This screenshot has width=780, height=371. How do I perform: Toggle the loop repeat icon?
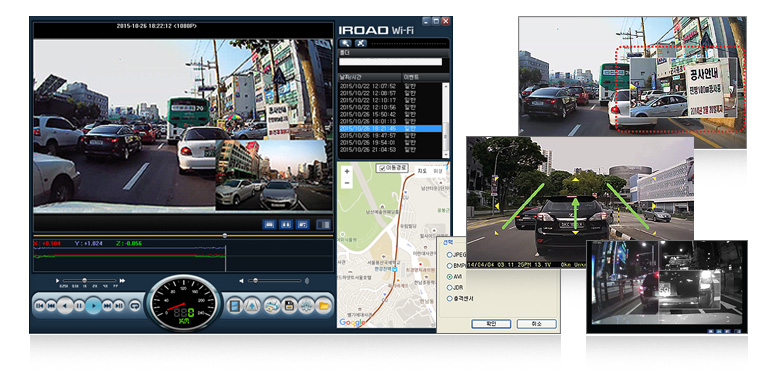pyautogui.click(x=135, y=306)
